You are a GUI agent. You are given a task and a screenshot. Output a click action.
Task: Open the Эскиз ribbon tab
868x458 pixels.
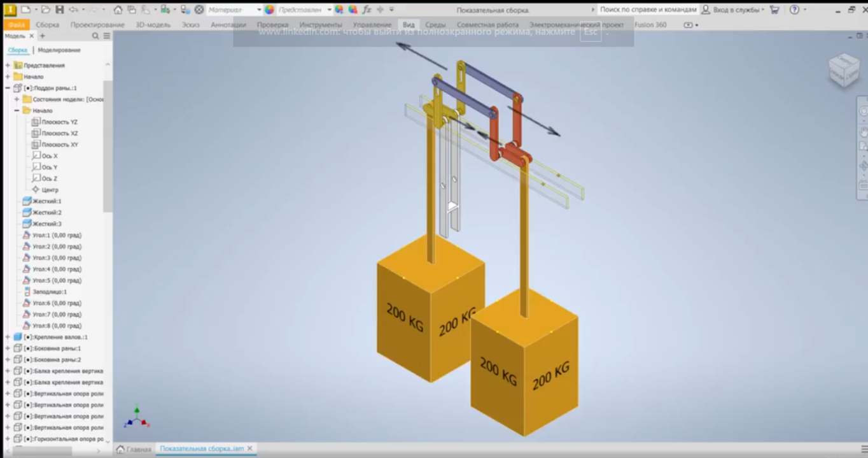click(190, 25)
